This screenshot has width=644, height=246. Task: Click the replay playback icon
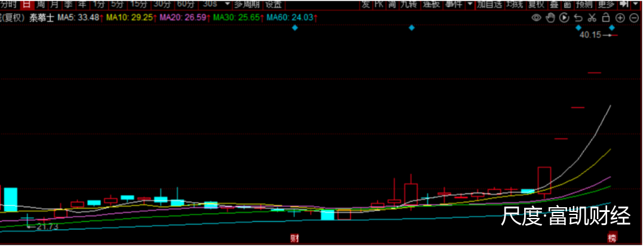[564, 17]
